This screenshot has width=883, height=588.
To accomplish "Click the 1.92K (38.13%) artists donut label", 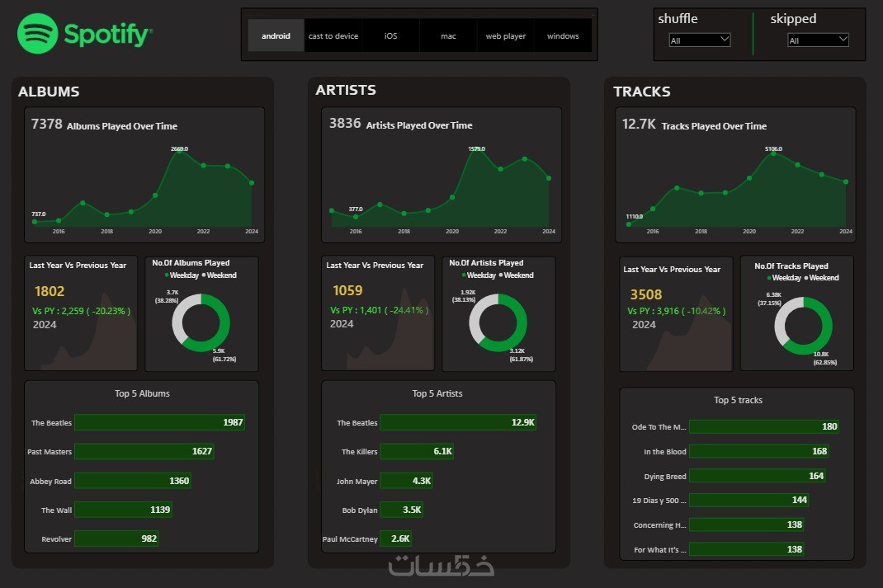I will tap(464, 296).
